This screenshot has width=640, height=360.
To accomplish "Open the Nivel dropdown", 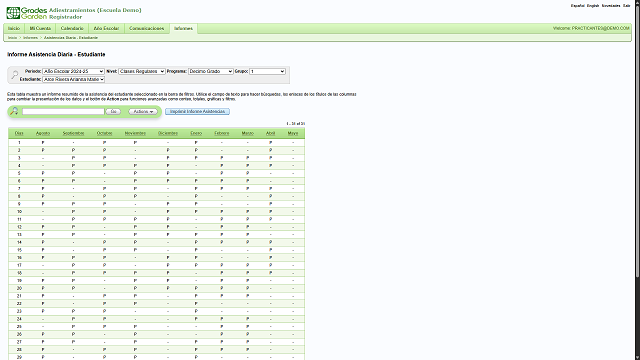I will pos(142,71).
